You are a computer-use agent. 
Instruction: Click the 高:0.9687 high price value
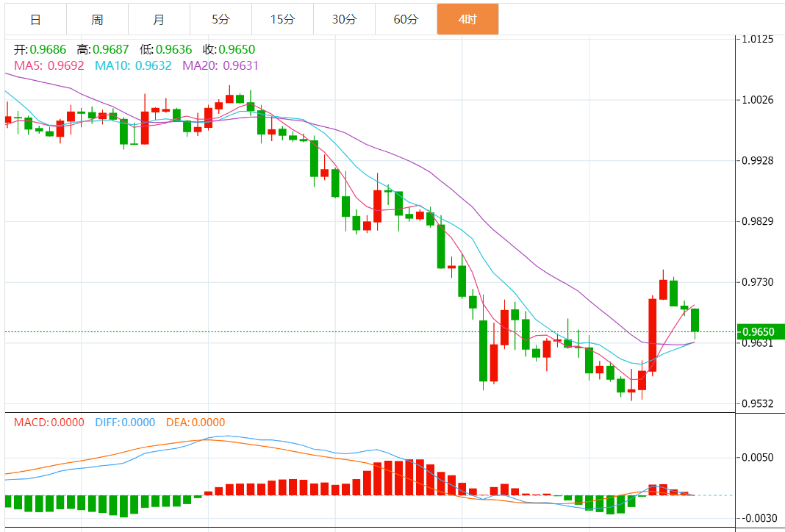click(103, 49)
